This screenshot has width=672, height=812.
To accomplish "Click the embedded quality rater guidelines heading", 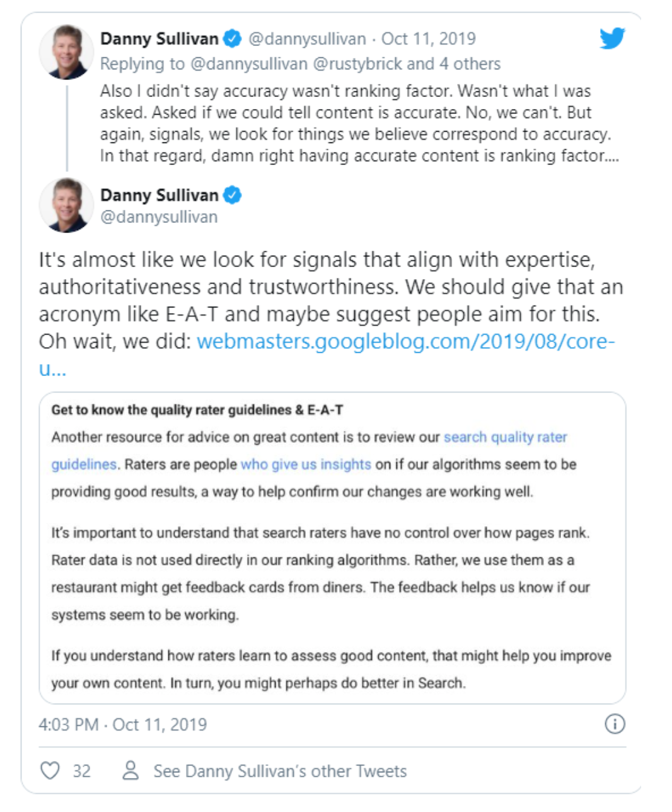I will point(197,410).
